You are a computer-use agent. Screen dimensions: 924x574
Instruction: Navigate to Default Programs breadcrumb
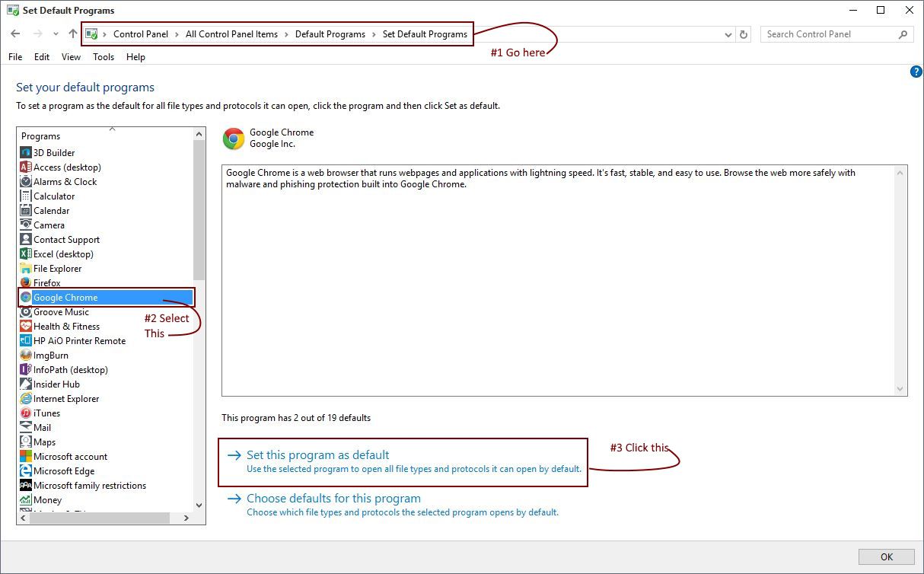pyautogui.click(x=330, y=34)
